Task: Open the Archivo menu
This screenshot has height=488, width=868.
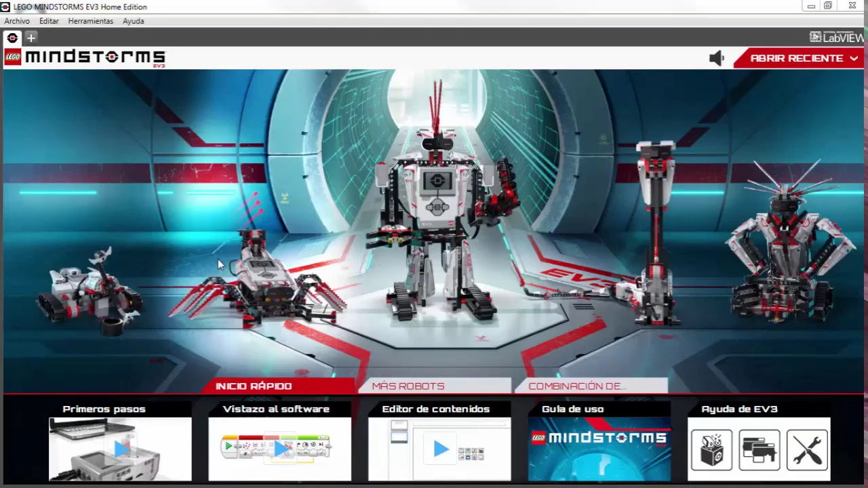Action: pyautogui.click(x=17, y=21)
